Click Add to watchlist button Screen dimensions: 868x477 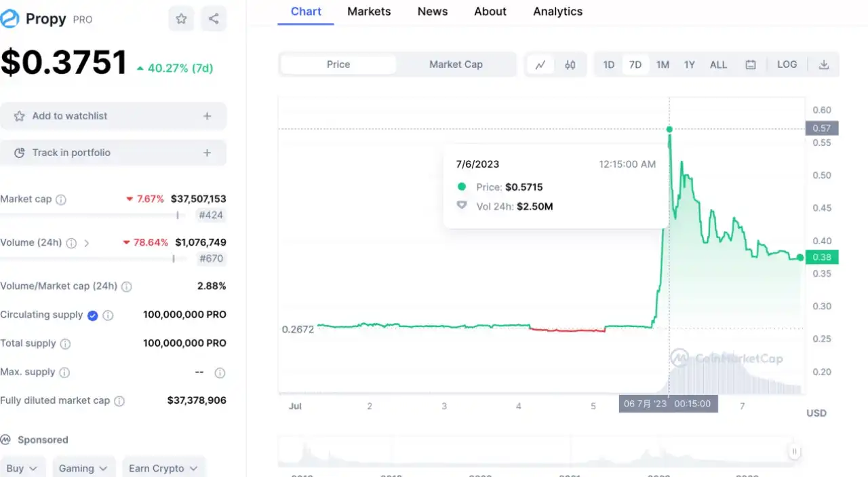click(x=113, y=116)
